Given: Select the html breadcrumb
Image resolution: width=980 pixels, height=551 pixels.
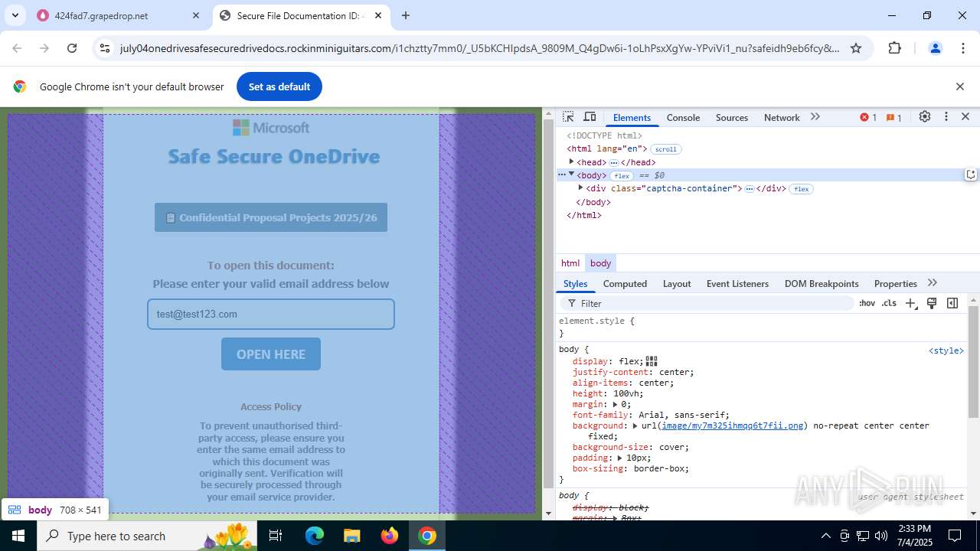Looking at the screenshot, I should coord(570,262).
